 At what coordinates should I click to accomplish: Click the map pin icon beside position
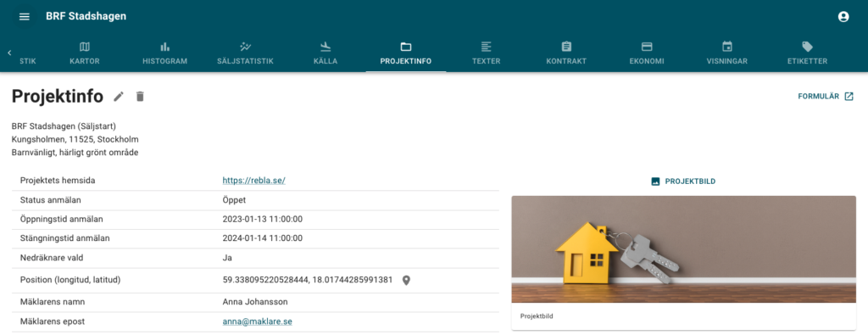pyautogui.click(x=406, y=280)
